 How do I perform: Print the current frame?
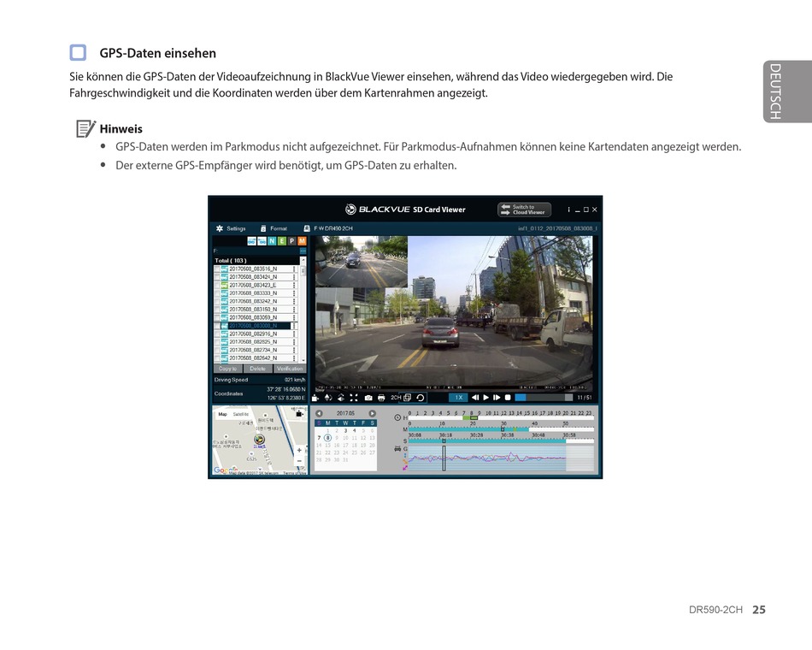point(382,398)
